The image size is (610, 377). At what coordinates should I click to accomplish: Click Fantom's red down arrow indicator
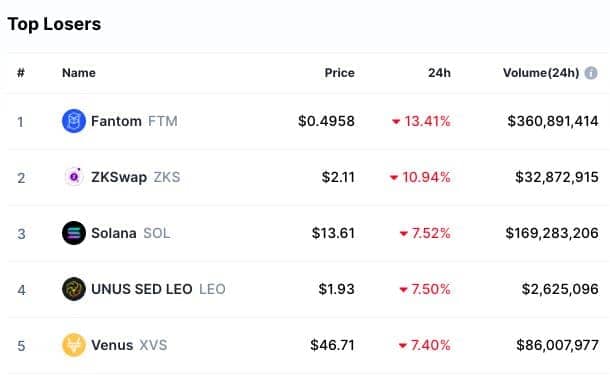pos(396,122)
